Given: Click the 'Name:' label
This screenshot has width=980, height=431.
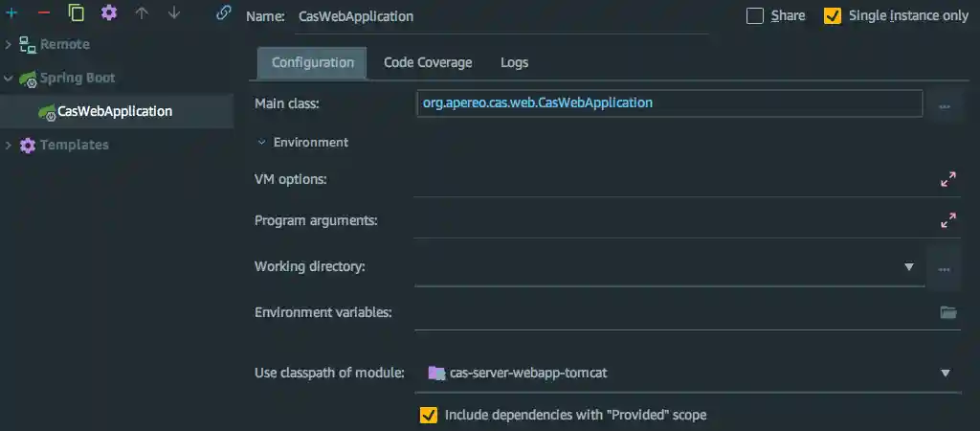Looking at the screenshot, I should [266, 17].
